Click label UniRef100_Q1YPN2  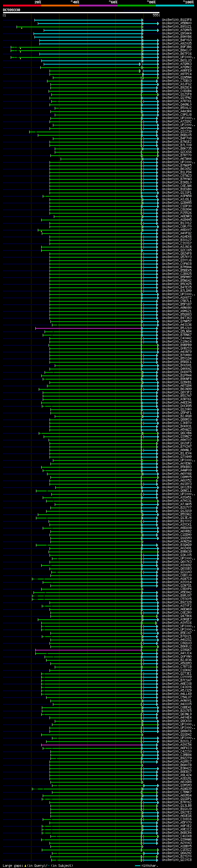tap(176, 98)
